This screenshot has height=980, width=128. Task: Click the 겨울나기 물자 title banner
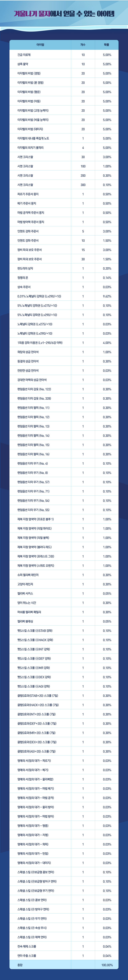pos(64,14)
